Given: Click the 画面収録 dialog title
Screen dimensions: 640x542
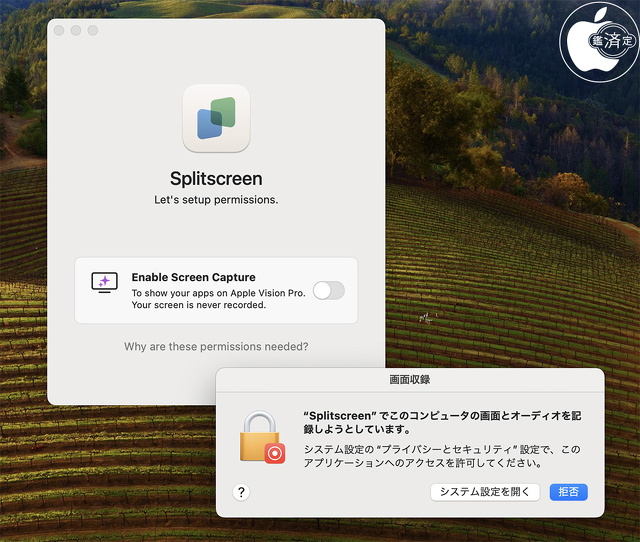Looking at the screenshot, I should pyautogui.click(x=410, y=380).
